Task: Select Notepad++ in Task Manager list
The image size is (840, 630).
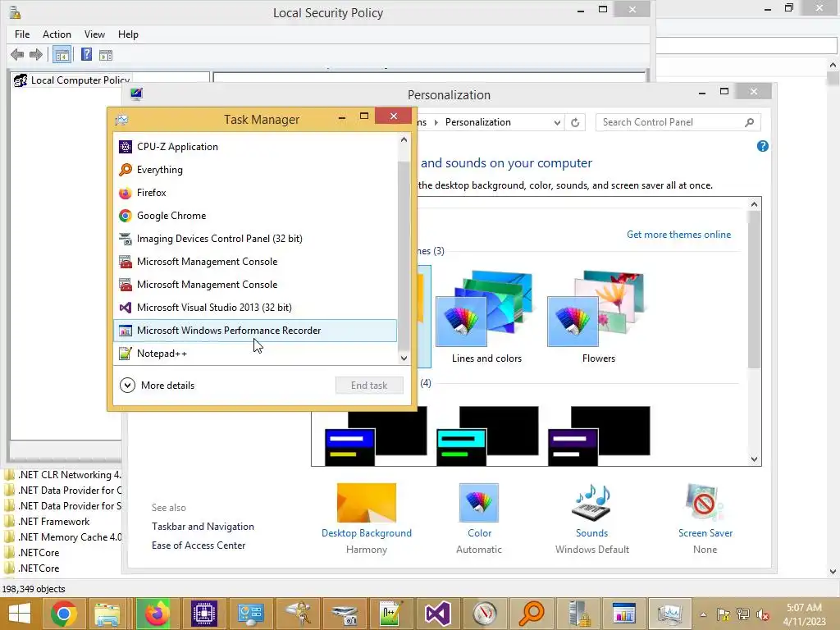Action: click(255, 354)
